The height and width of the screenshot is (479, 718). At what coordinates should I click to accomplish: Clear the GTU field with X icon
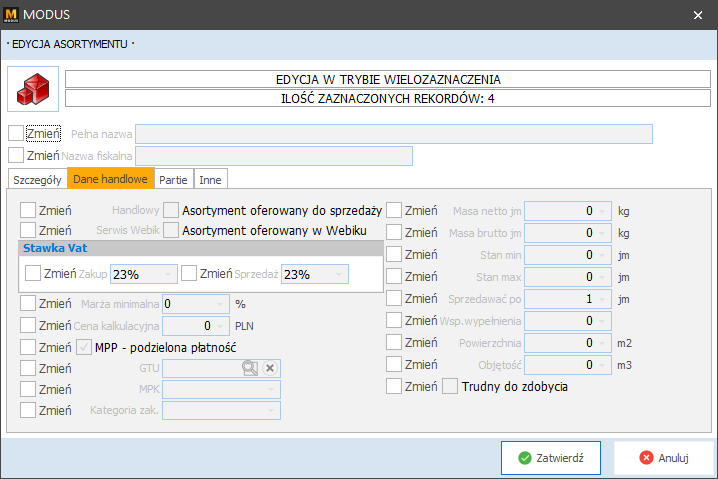269,368
